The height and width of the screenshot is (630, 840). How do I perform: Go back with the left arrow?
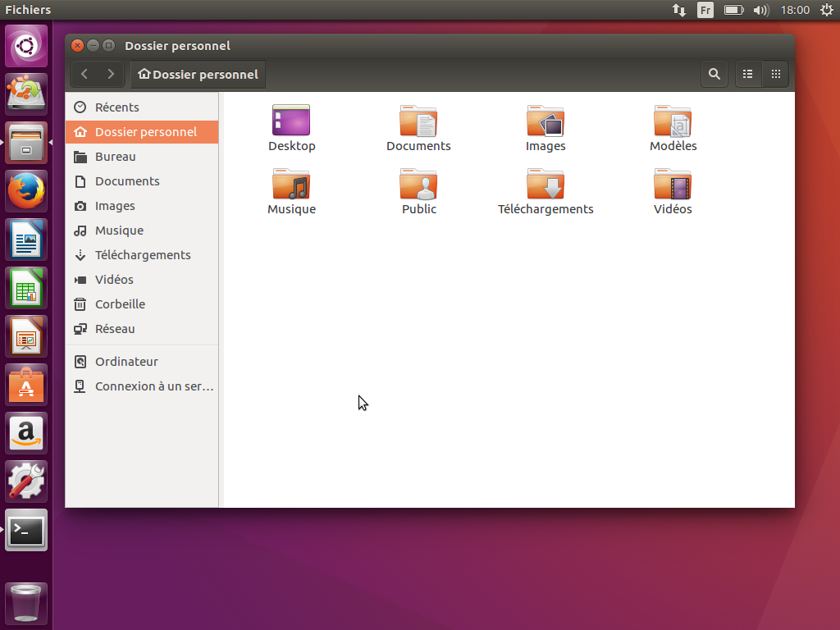click(x=84, y=74)
